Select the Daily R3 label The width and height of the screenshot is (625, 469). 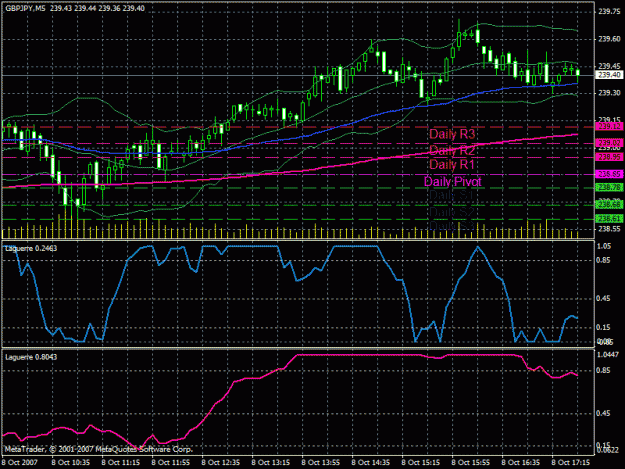click(x=452, y=134)
